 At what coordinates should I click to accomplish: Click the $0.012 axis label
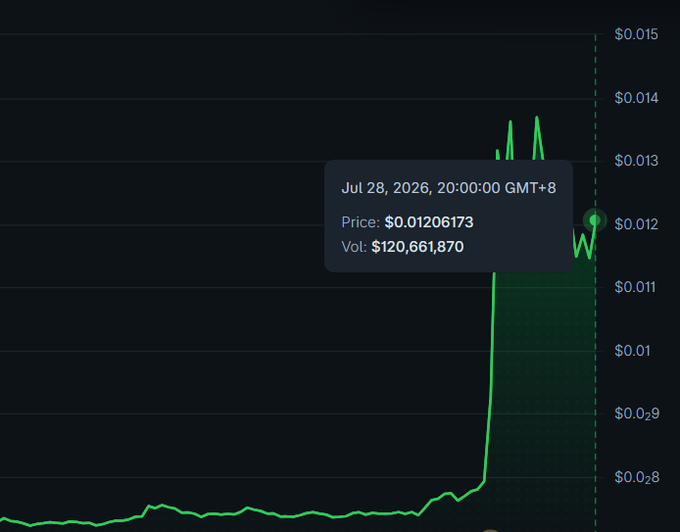pos(636,224)
